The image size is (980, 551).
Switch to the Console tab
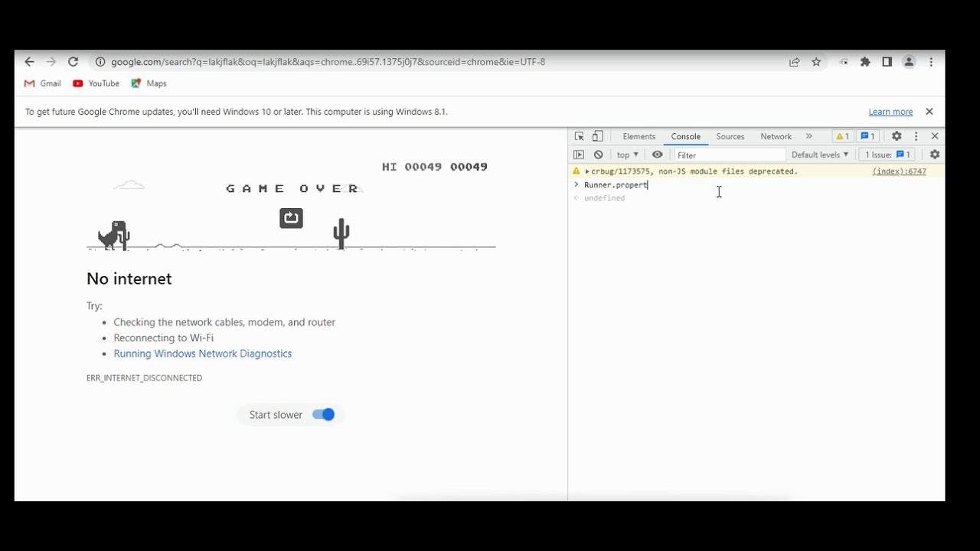[x=686, y=136]
